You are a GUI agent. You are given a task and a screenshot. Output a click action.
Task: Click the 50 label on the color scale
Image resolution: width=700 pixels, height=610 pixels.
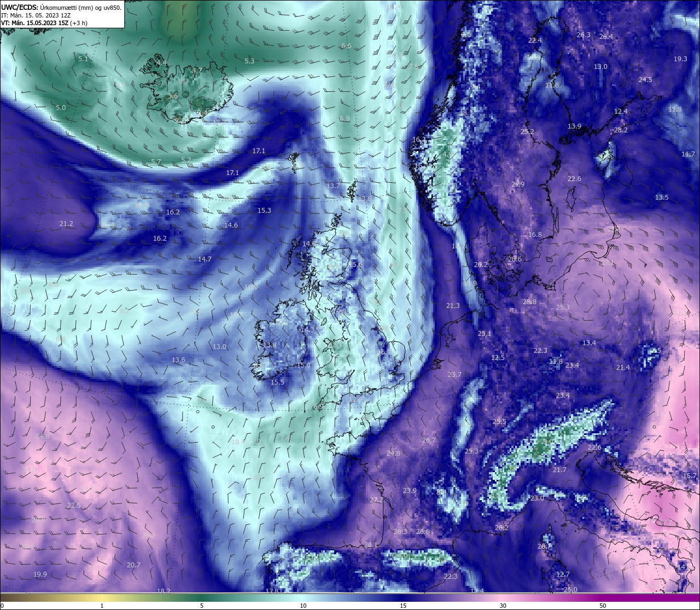click(603, 606)
